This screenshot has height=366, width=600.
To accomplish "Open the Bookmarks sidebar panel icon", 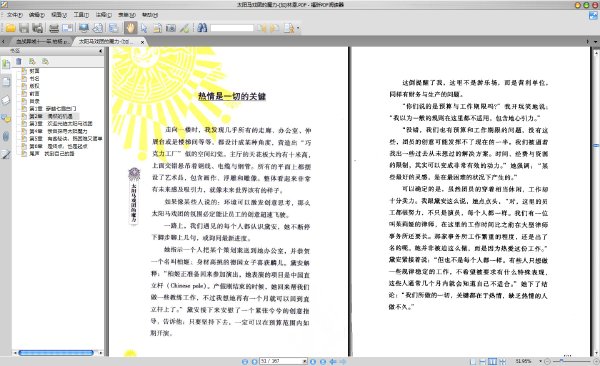I will 6,64.
